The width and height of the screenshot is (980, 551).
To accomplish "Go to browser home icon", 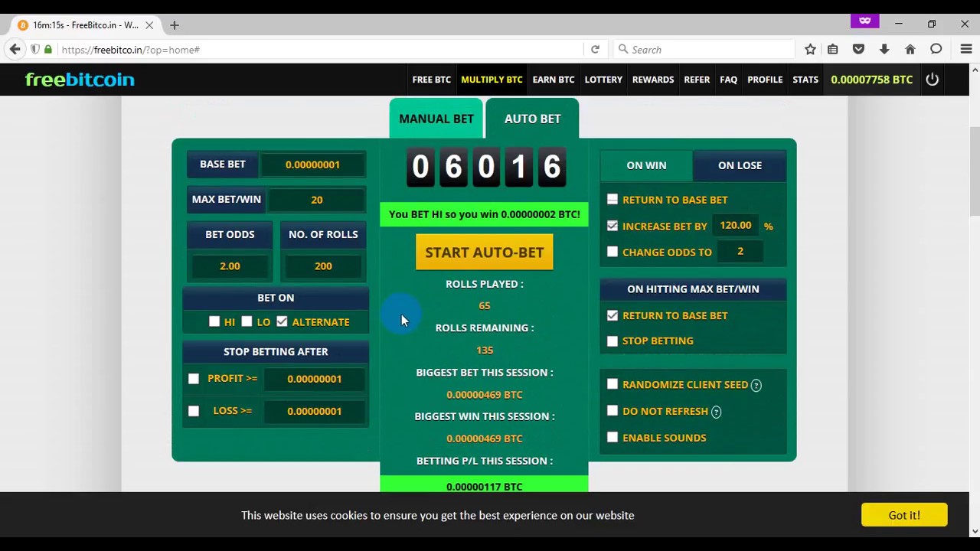I will tap(910, 50).
